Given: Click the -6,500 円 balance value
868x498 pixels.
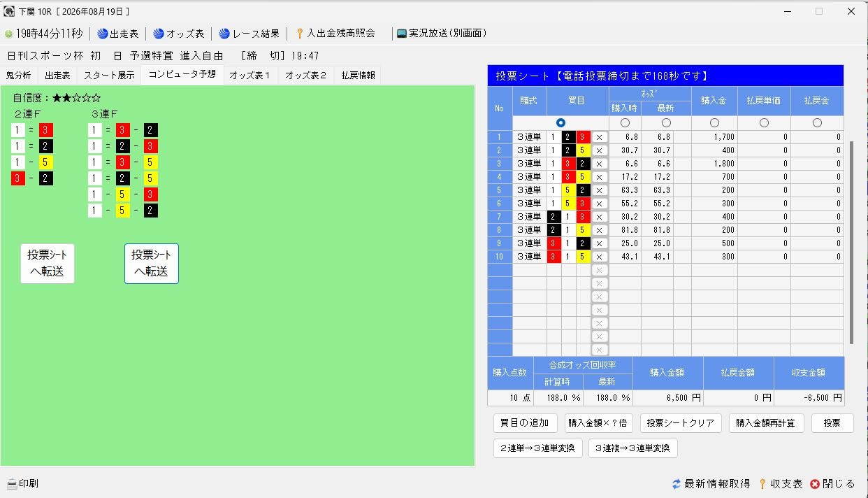Looking at the screenshot, I should [x=809, y=398].
